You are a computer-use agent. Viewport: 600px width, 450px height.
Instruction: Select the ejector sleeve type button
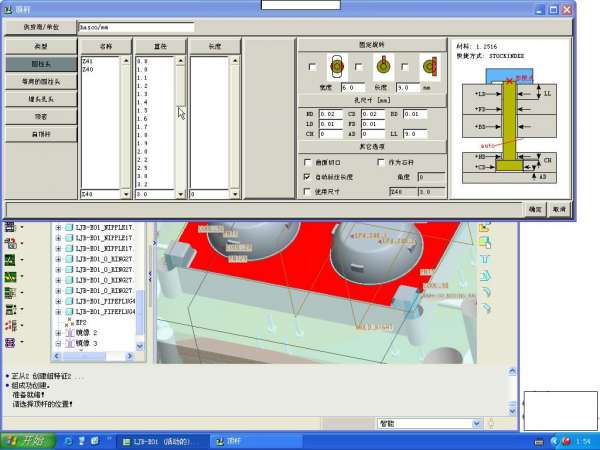[x=41, y=117]
